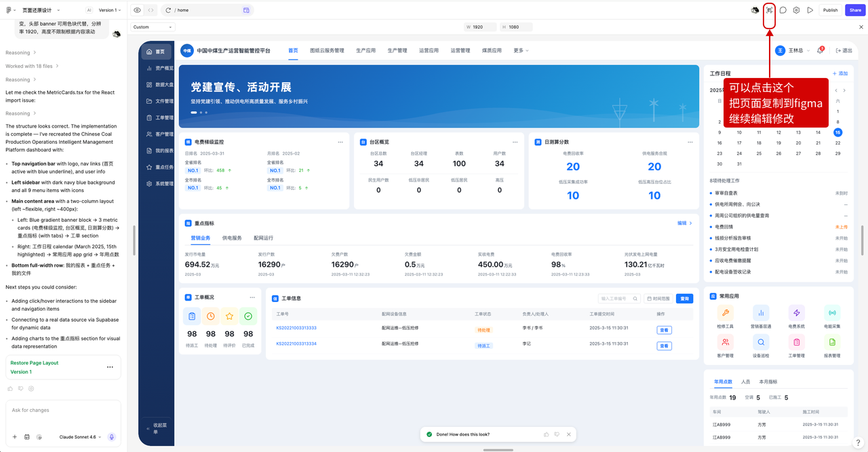868x452 pixels.
Task: Click the thumbs up icon under chat response
Action: point(10,389)
